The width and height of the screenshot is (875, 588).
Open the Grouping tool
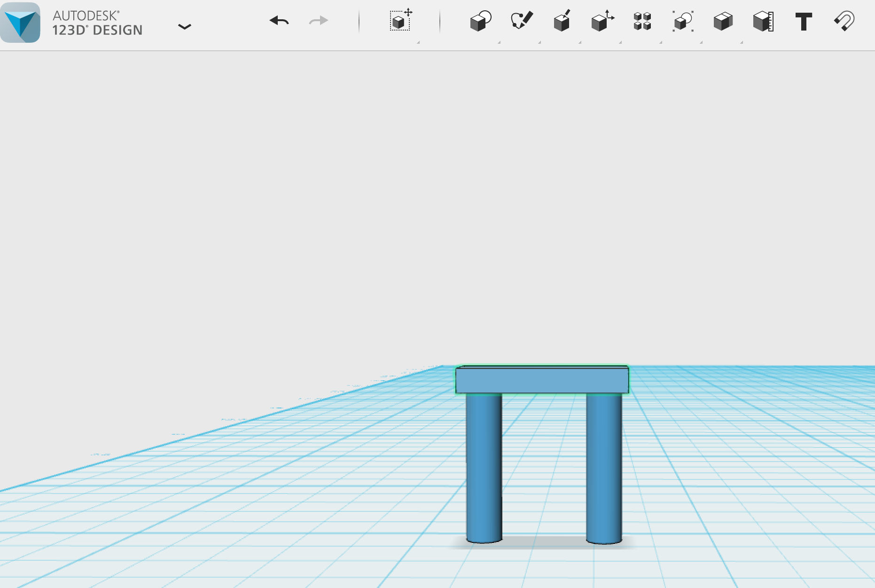[x=683, y=21]
